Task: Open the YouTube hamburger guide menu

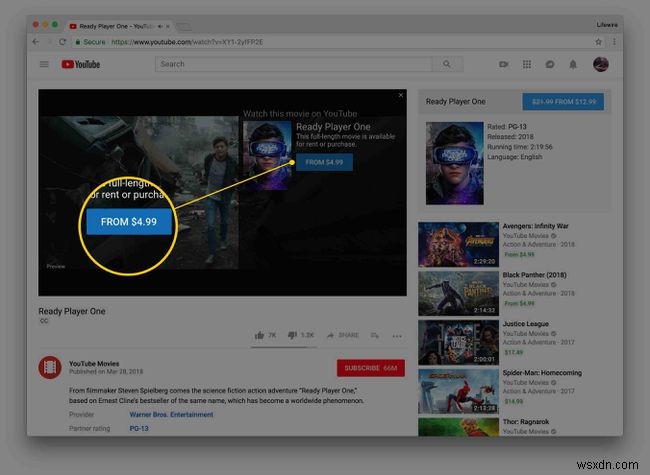Action: point(44,64)
